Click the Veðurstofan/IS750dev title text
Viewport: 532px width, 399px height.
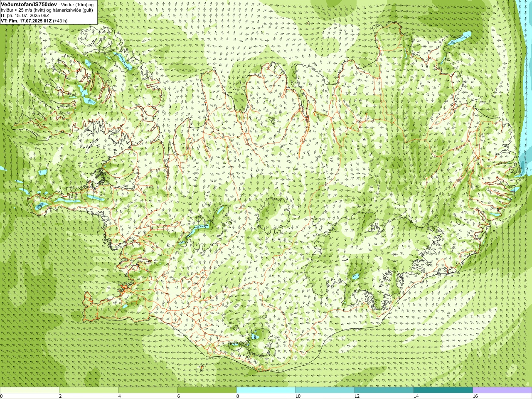(x=29, y=4)
